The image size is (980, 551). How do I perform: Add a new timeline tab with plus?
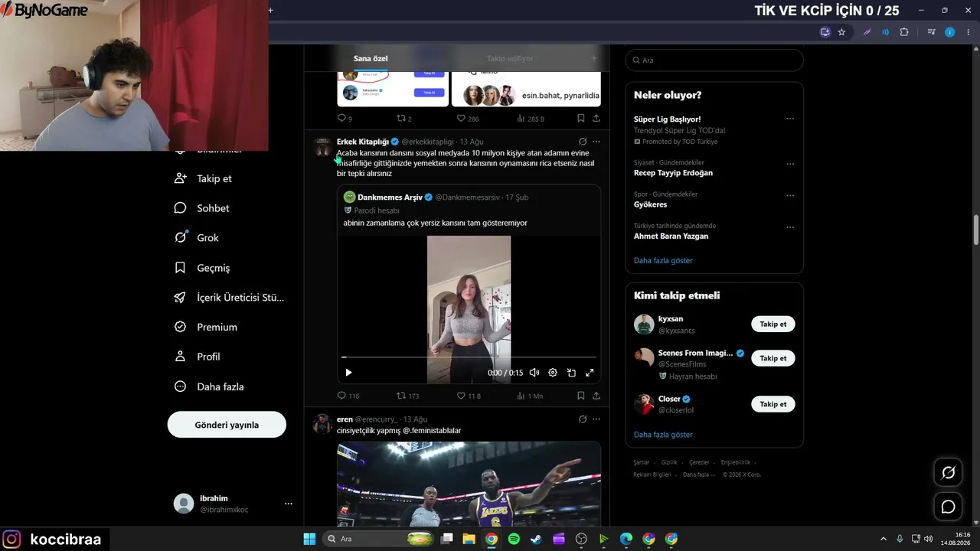(593, 58)
